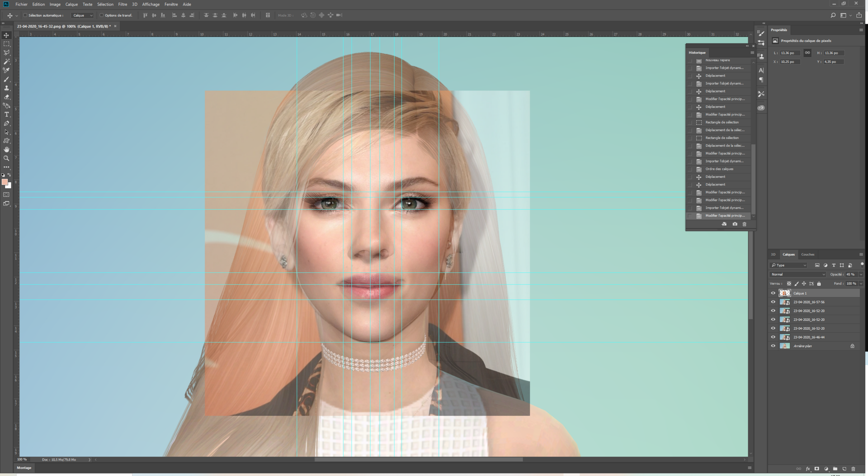Hide the Arrière-plan layer
The image size is (868, 476).
[x=773, y=346]
